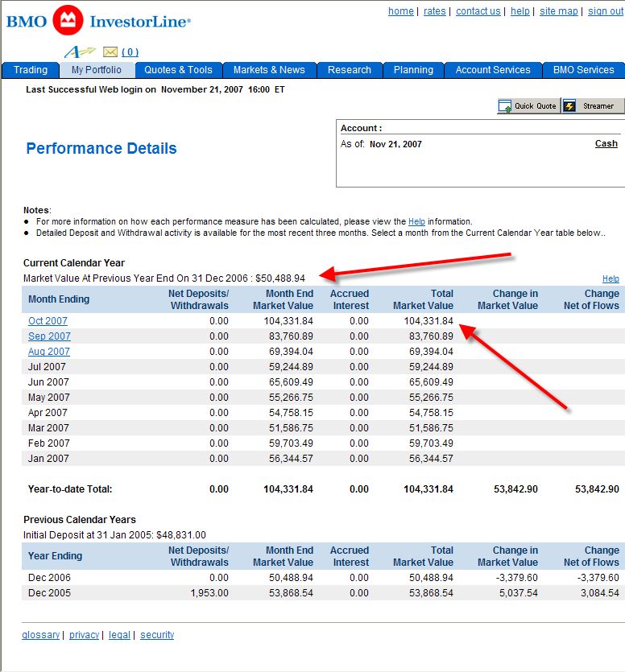Image resolution: width=625 pixels, height=672 pixels.
Task: Click Sep 2007 Total Market Value 83,760.89
Action: click(431, 336)
